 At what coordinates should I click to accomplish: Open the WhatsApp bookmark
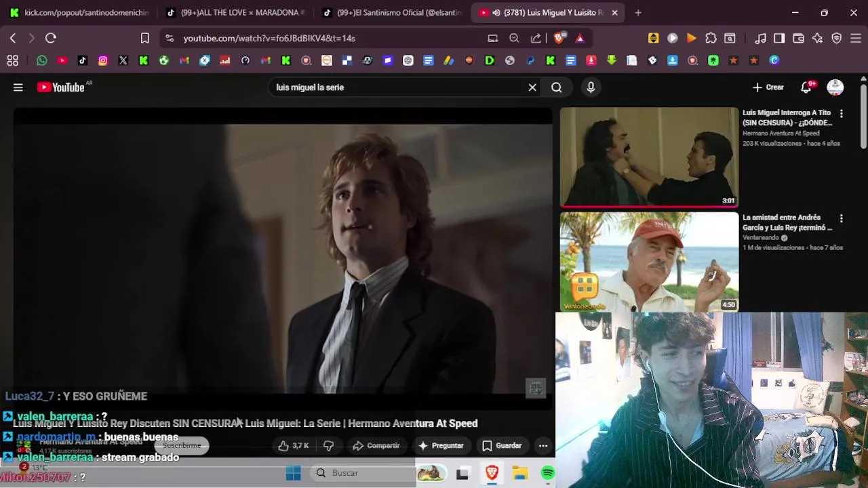[42, 60]
